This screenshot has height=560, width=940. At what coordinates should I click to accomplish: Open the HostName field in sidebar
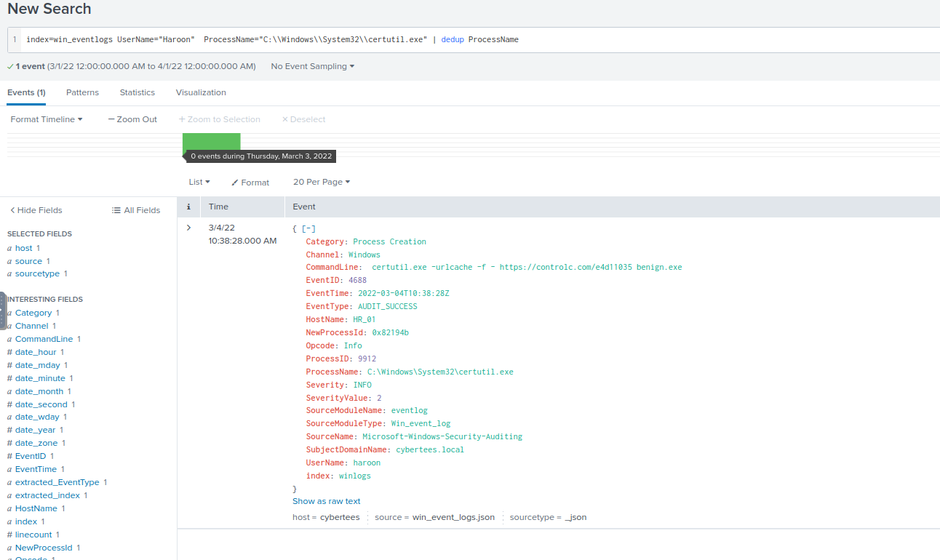click(x=36, y=508)
